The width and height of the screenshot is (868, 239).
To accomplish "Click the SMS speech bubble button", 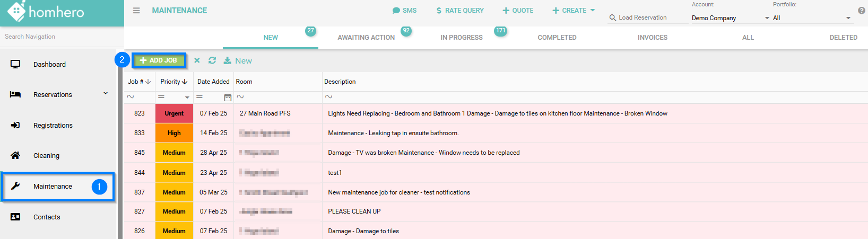I will pos(404,11).
